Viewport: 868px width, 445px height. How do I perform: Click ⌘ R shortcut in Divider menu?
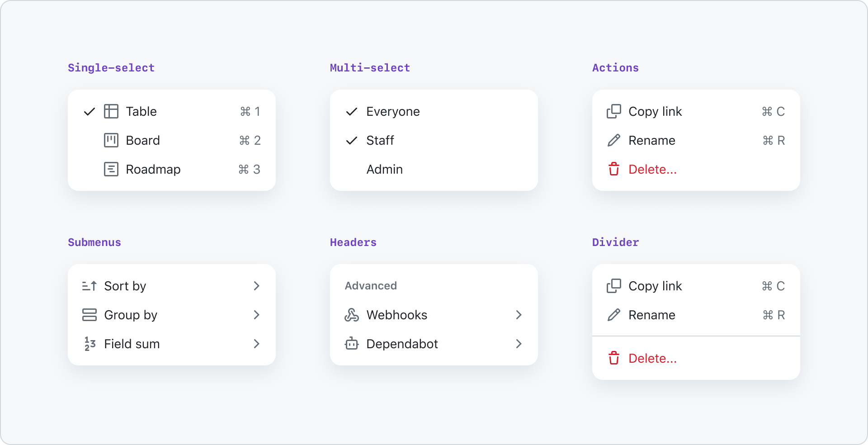[x=774, y=315]
